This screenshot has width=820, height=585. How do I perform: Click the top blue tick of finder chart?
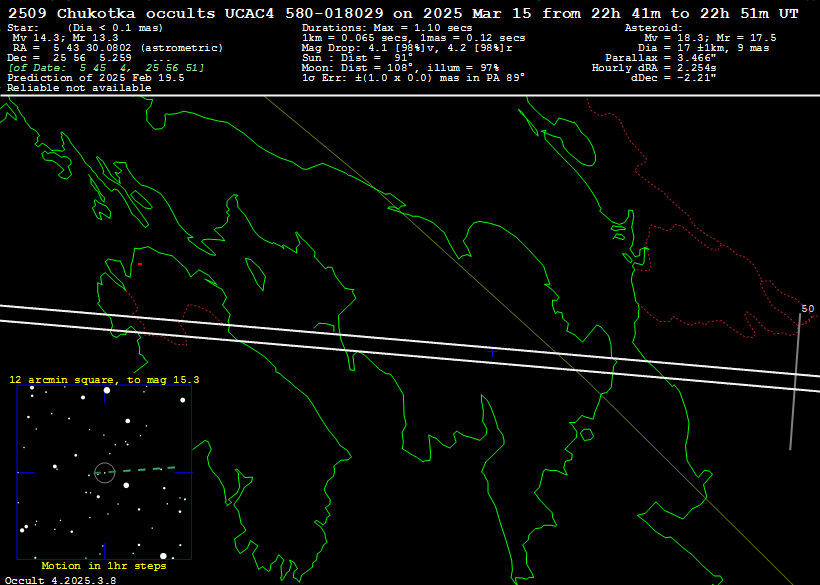tap(104, 397)
